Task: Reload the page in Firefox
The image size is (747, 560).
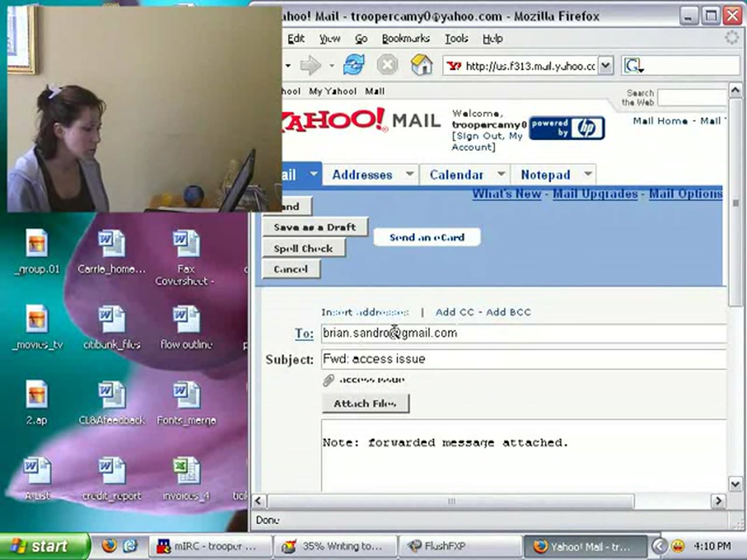Action: pos(354,65)
